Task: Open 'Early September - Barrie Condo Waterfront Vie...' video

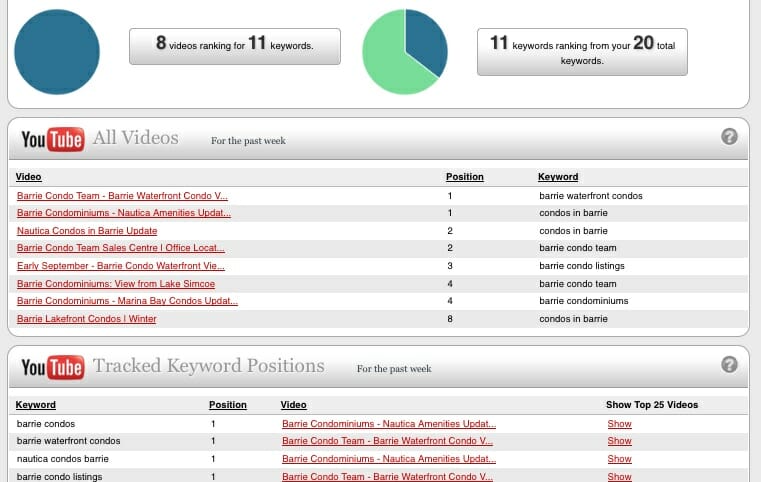Action: (120, 266)
